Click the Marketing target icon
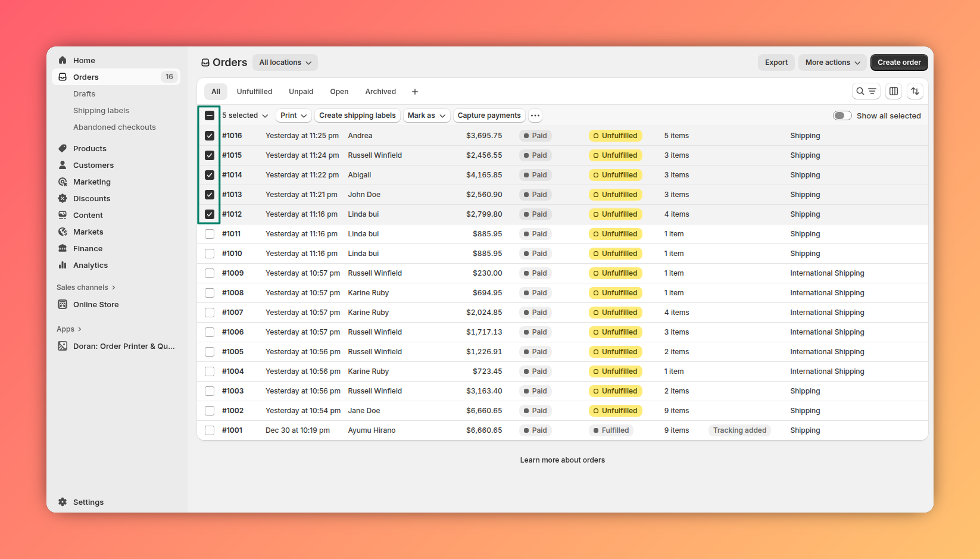Screen dimensions: 980x559 tap(63, 182)
